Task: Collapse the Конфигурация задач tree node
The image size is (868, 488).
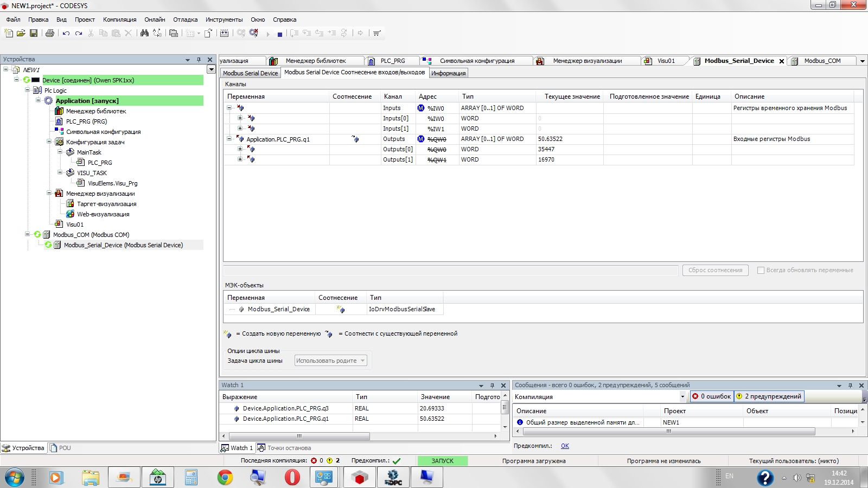Action: [x=49, y=142]
